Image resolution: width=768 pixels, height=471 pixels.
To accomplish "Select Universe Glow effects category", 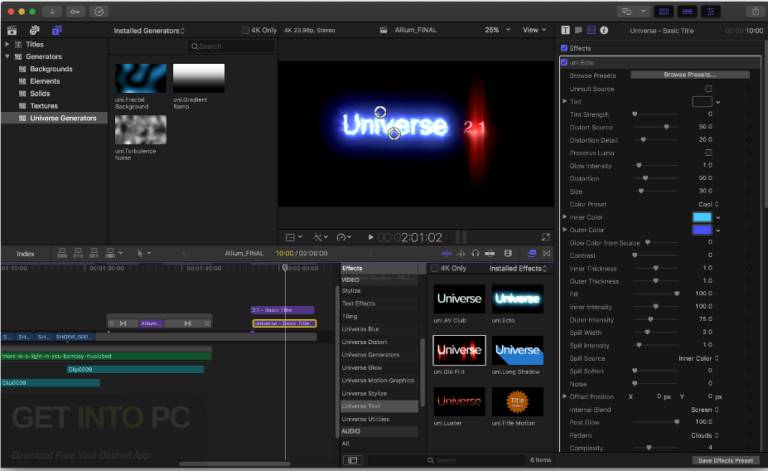I will pyautogui.click(x=361, y=368).
